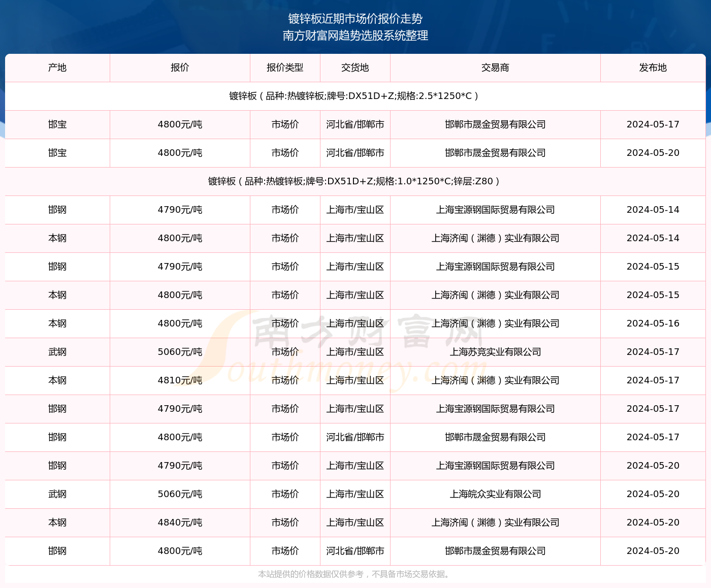The height and width of the screenshot is (588, 711).
Task: Click the 交易商 column header
Action: coord(495,68)
